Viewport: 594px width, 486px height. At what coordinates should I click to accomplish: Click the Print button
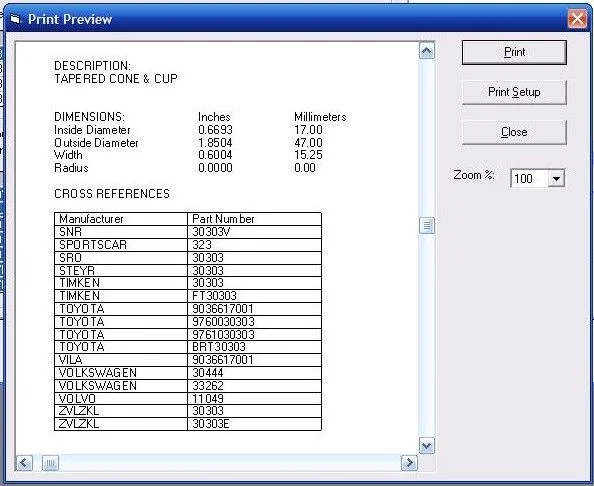(514, 52)
